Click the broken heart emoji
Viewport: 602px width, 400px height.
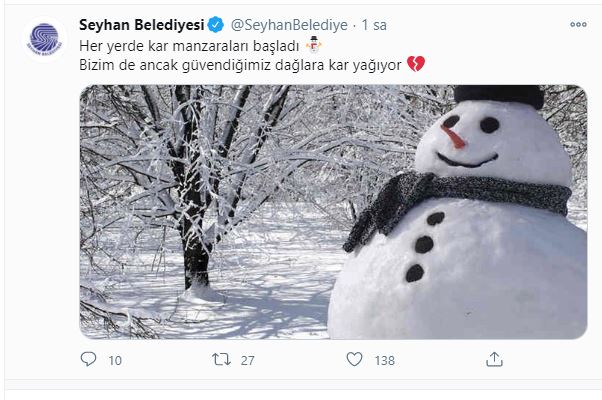click(416, 64)
